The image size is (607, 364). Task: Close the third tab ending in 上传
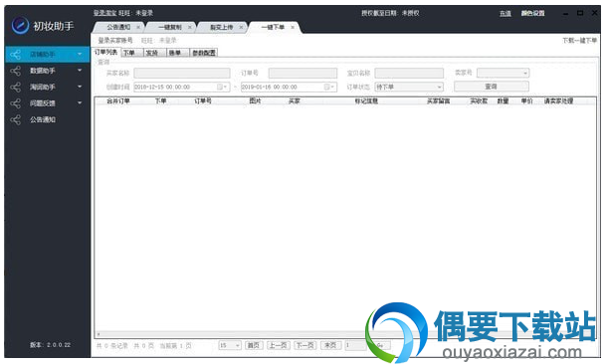[x=241, y=28]
